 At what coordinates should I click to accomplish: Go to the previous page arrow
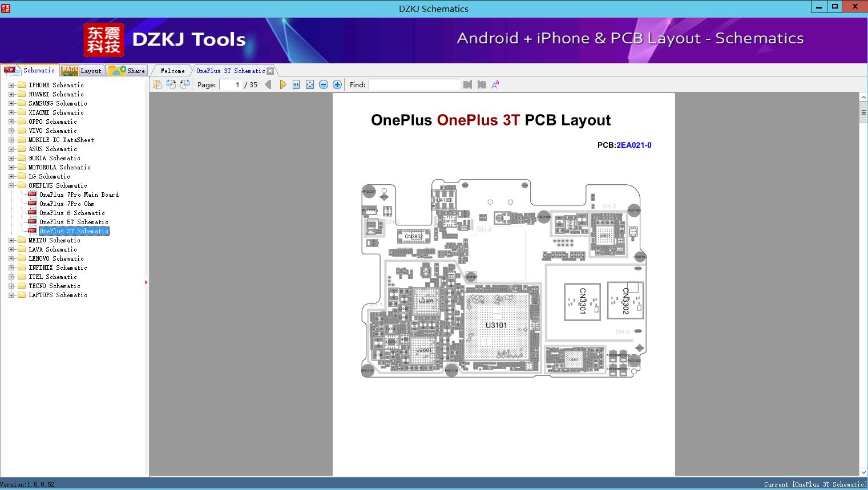268,84
